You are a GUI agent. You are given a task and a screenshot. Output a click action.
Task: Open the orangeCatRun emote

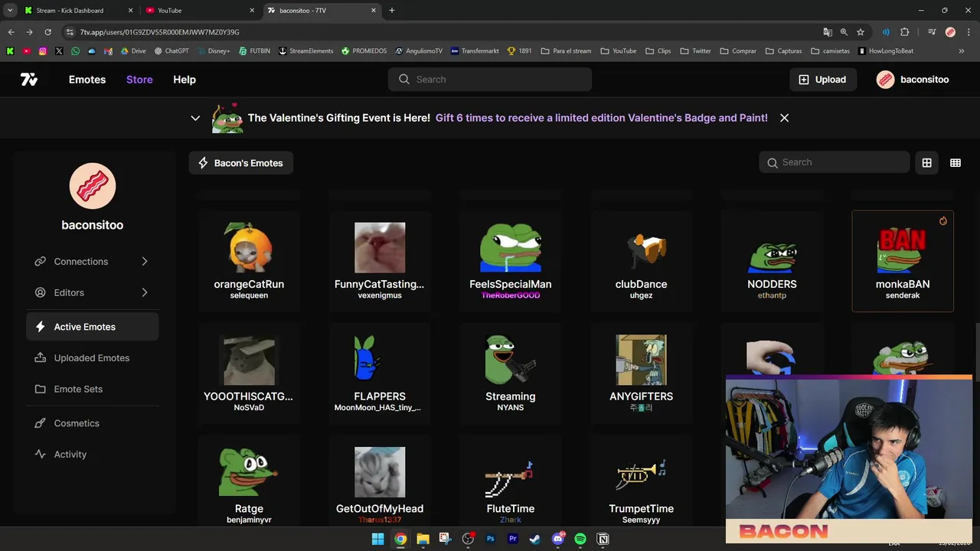coord(249,261)
